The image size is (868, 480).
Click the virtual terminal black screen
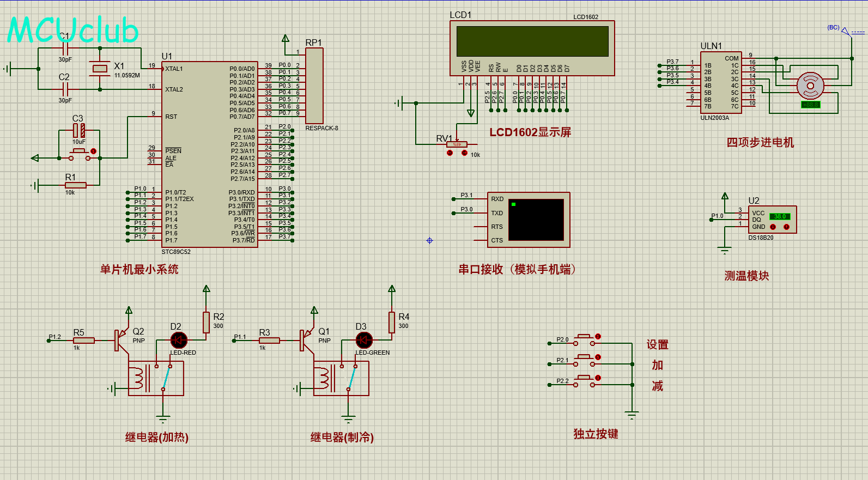point(536,219)
